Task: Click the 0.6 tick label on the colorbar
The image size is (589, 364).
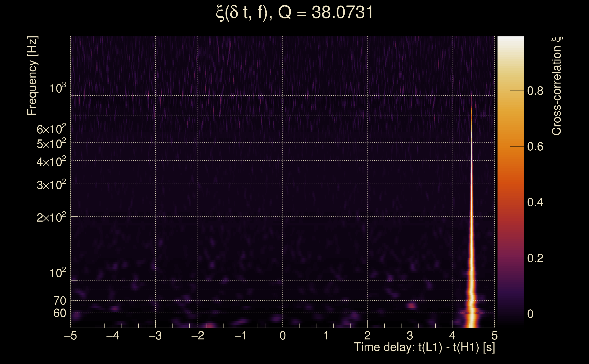Action: (x=535, y=147)
